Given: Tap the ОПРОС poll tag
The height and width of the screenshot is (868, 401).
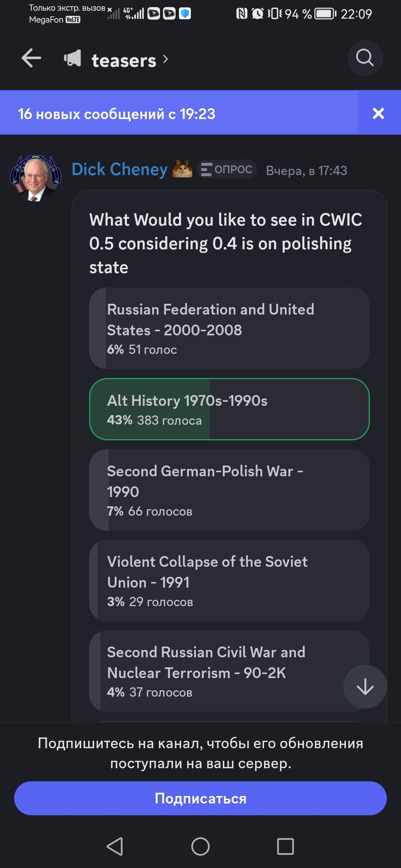Looking at the screenshot, I should tap(227, 169).
